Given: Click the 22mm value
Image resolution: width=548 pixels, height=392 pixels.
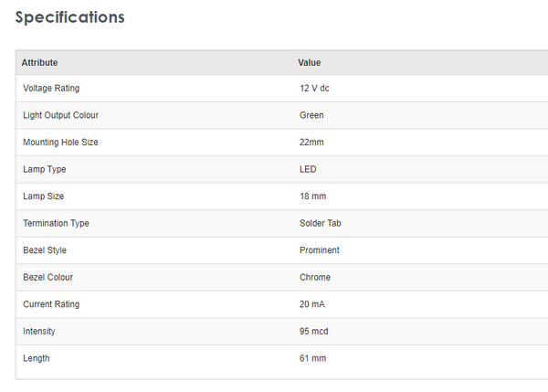Looking at the screenshot, I should click(311, 143).
